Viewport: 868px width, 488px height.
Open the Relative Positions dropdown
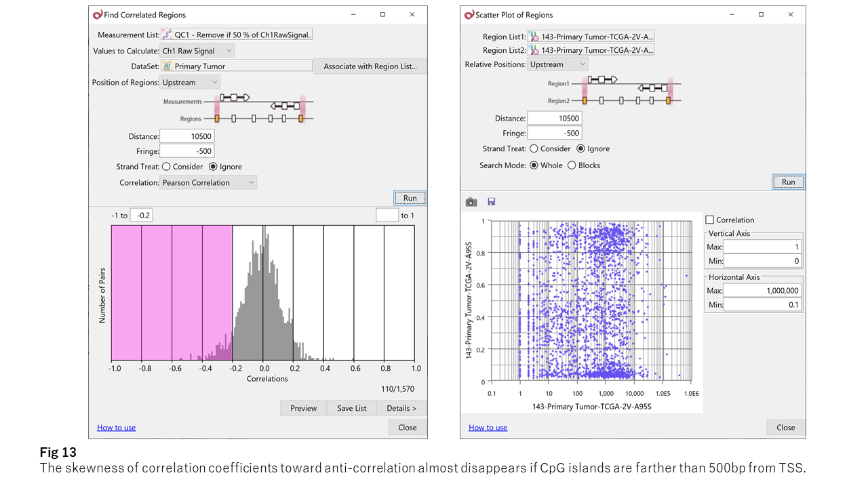(557, 64)
